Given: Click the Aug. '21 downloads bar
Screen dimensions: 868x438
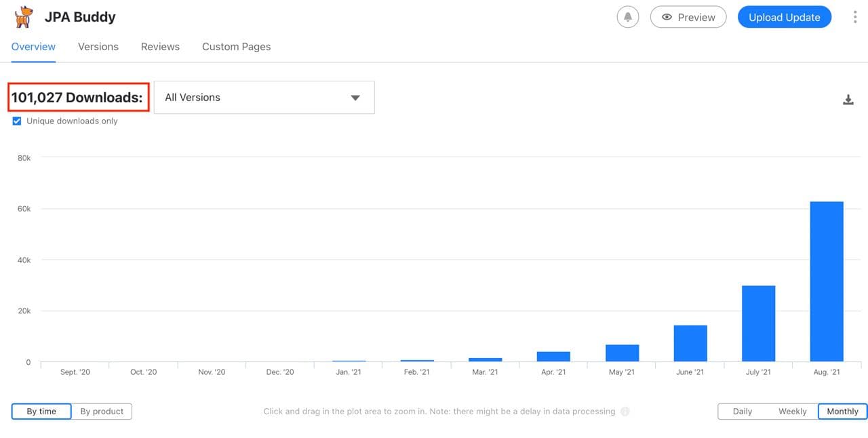Looking at the screenshot, I should point(827,281).
